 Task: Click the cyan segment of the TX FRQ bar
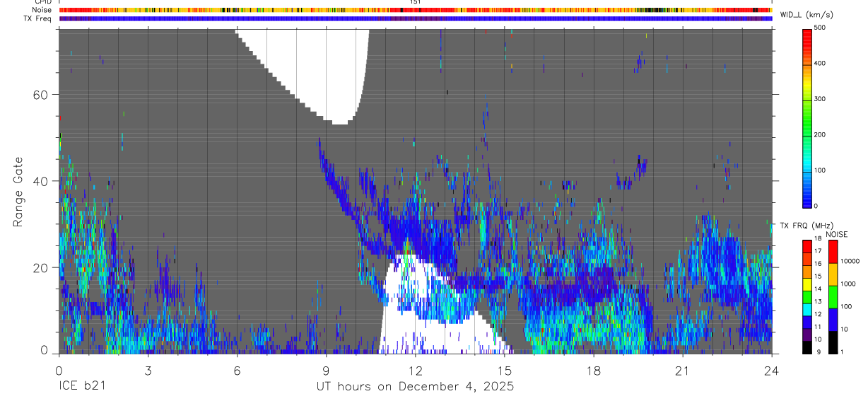tap(807, 309)
